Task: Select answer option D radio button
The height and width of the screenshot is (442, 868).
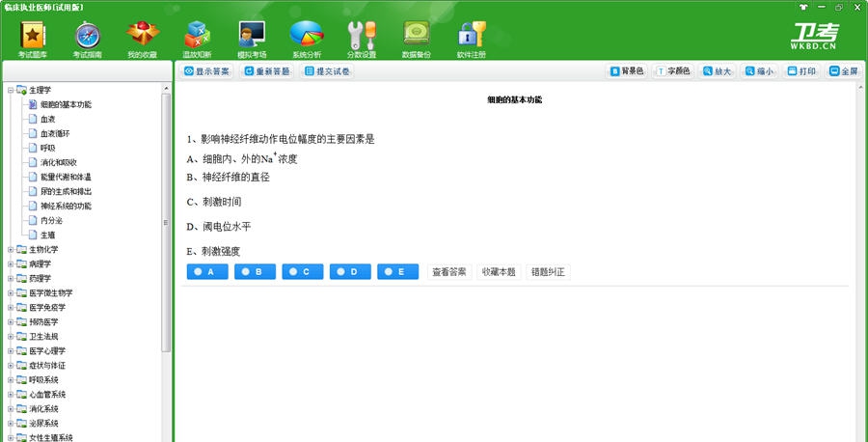Action: (350, 272)
